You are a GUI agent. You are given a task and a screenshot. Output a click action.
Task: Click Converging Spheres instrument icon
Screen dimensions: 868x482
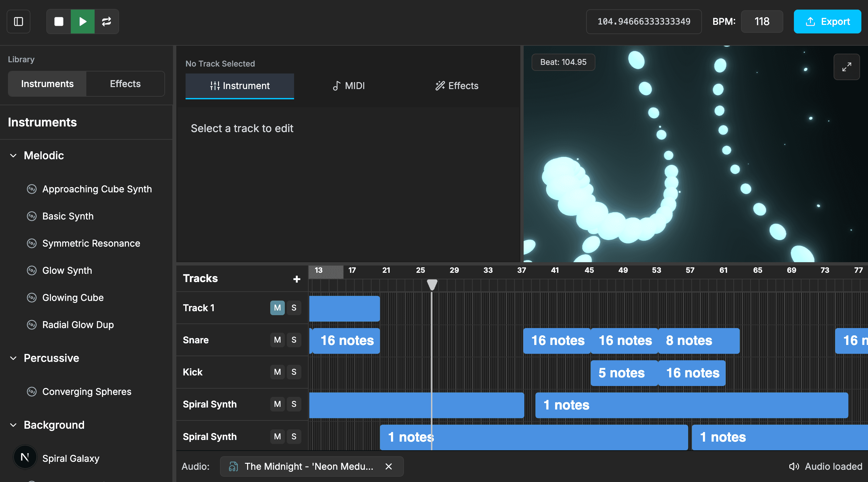click(32, 392)
